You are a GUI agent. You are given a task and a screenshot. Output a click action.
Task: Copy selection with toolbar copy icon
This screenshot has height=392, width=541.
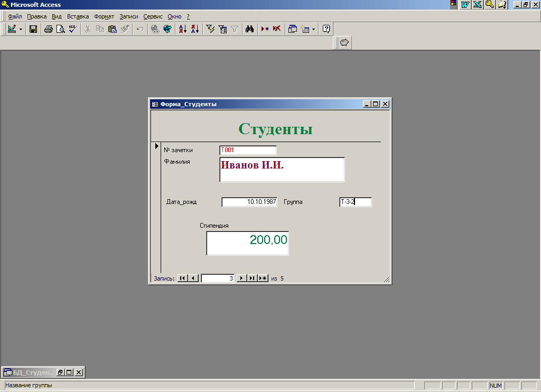tap(100, 29)
